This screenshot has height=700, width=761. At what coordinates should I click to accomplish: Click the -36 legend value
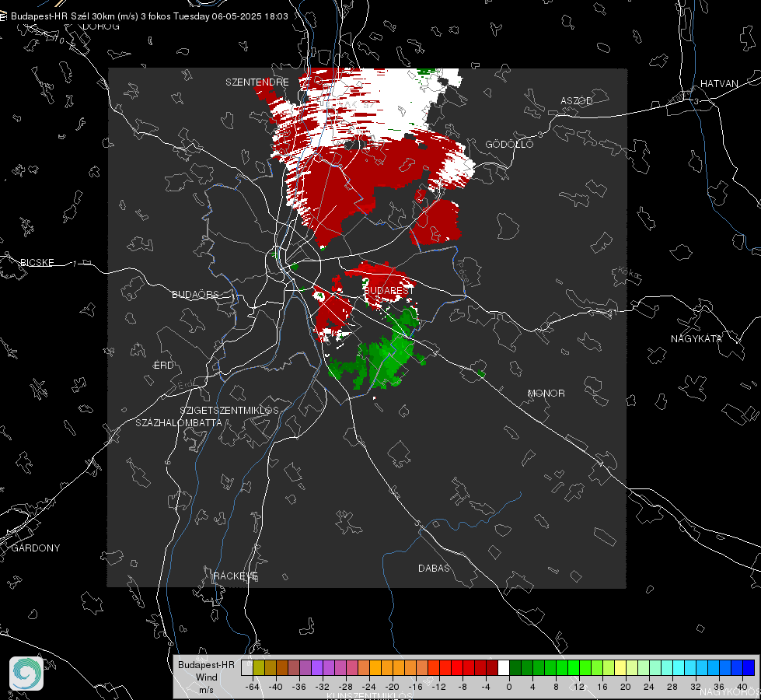299,687
